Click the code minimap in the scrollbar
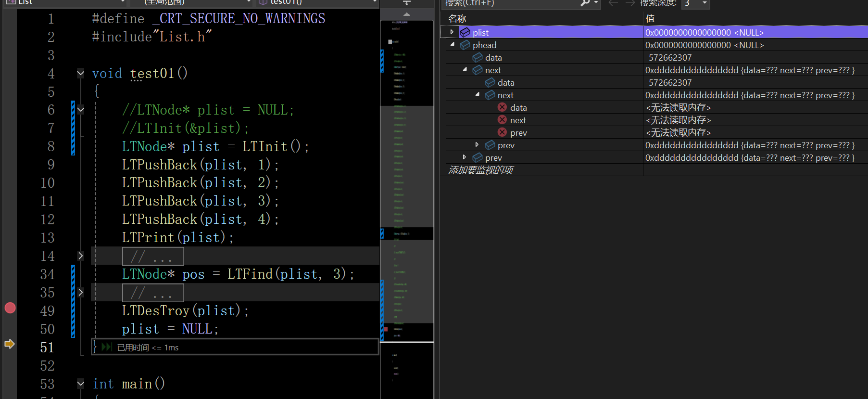This screenshot has height=399, width=868. coord(407,180)
